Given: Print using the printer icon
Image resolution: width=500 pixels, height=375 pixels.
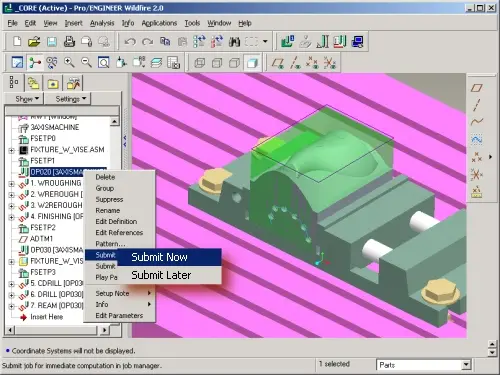Looking at the screenshot, I should [69, 42].
